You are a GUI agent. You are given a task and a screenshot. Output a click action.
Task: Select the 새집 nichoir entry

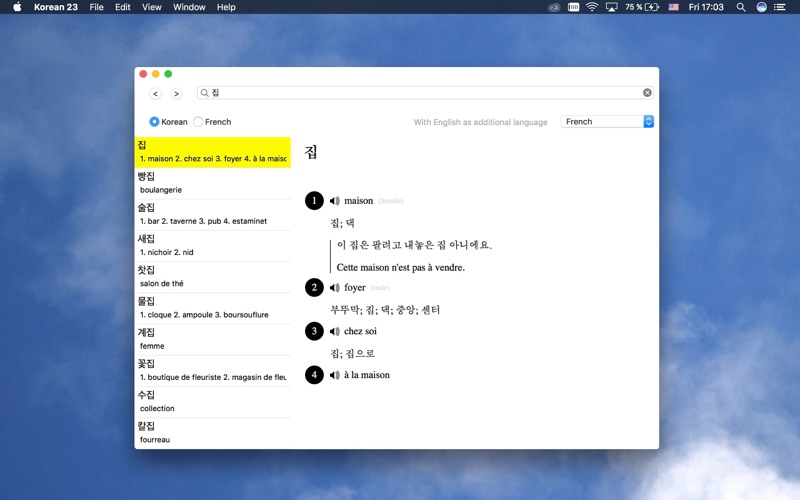coord(213,245)
